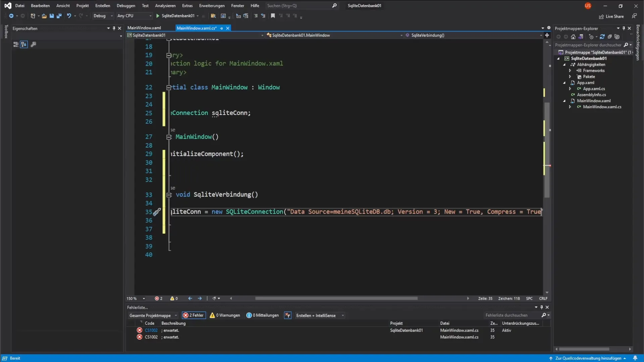
Task: Toggle the 0 Mitteilungen filter button
Action: 262,315
